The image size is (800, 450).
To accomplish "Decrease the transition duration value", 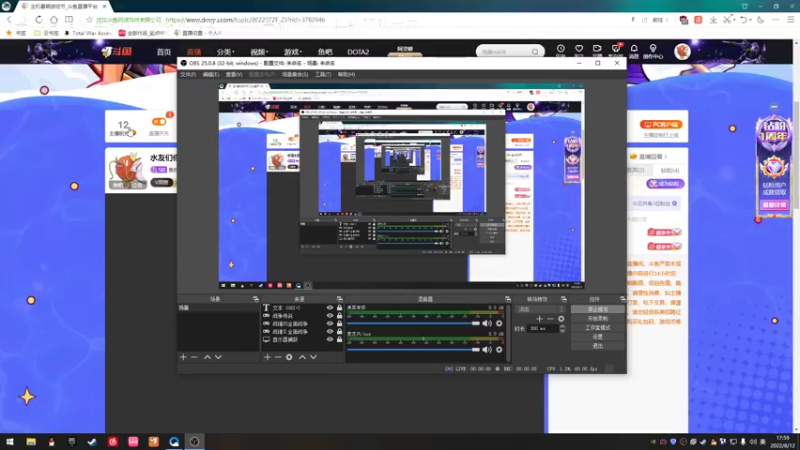I will pos(562,331).
